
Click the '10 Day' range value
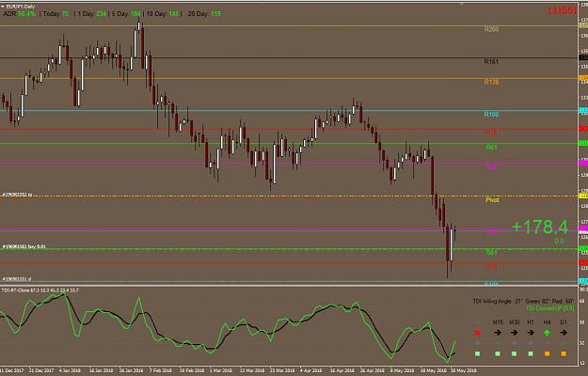click(x=174, y=14)
